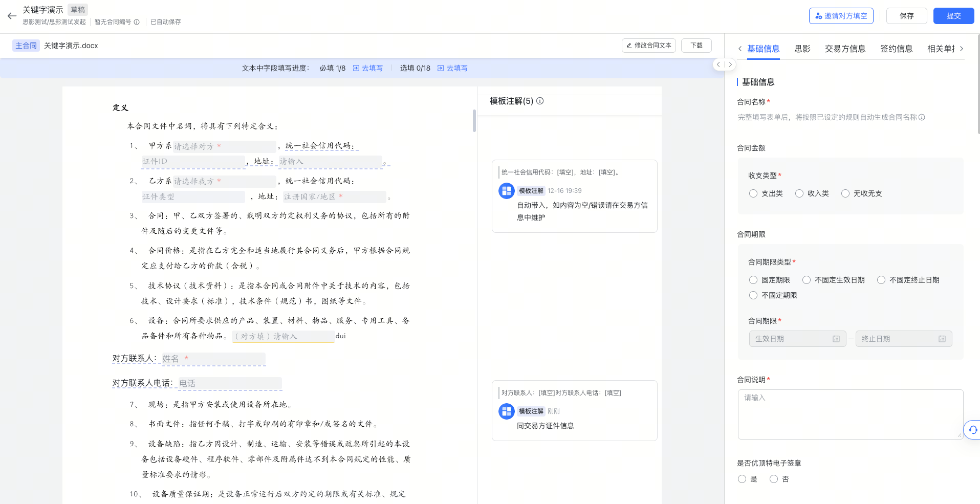Click the back arrow to exit the contract

pyautogui.click(x=11, y=15)
